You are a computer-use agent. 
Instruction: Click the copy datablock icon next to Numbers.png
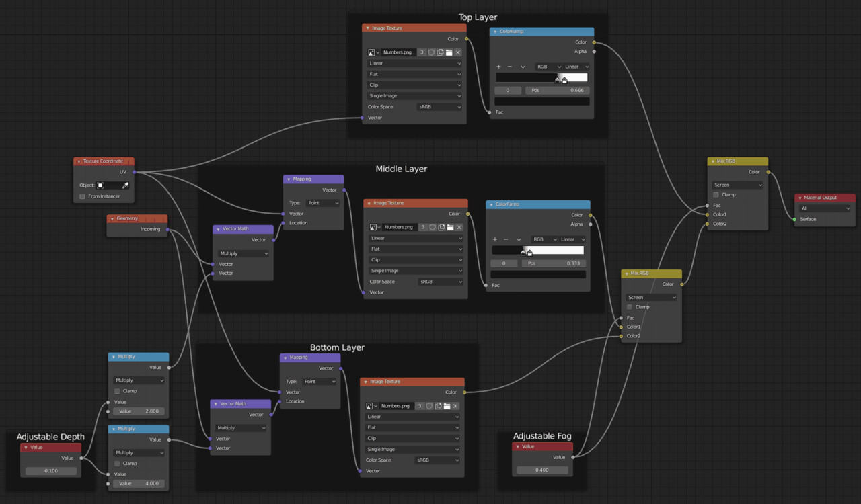pos(441,52)
